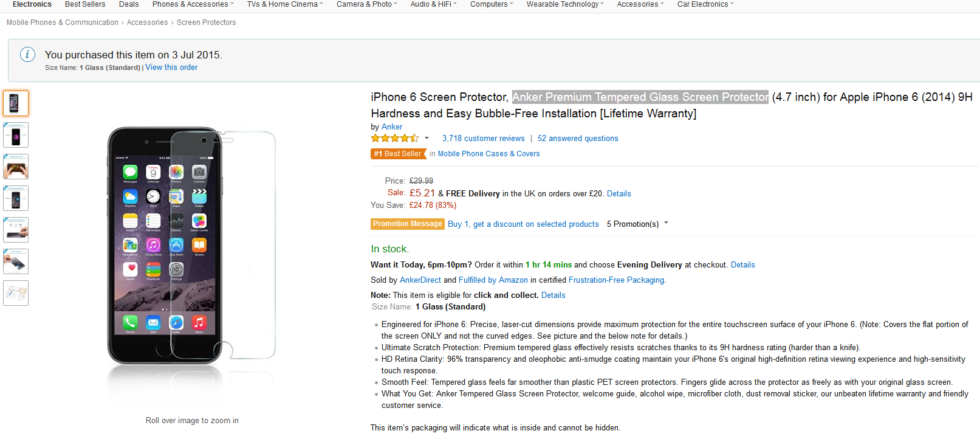Screen dimensions: 980x442
Task: Click main iPhone product image to zoom
Action: coord(191,246)
